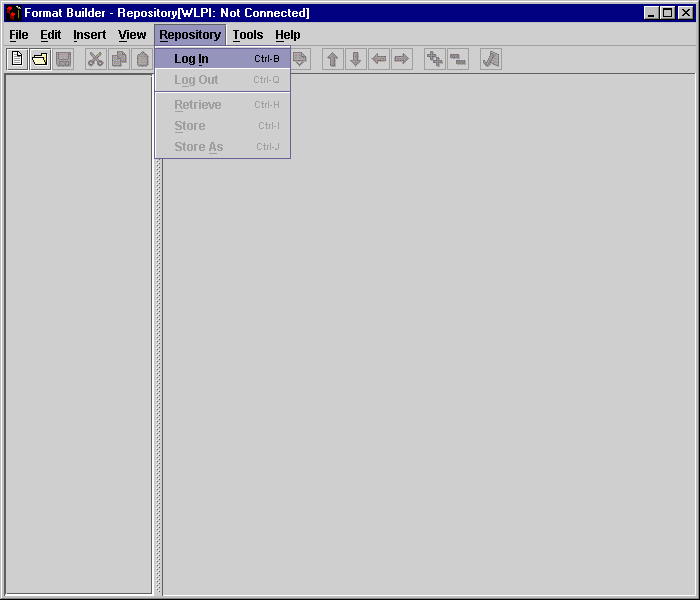Click the New document toolbar icon
The height and width of the screenshot is (600, 700).
[x=17, y=59]
